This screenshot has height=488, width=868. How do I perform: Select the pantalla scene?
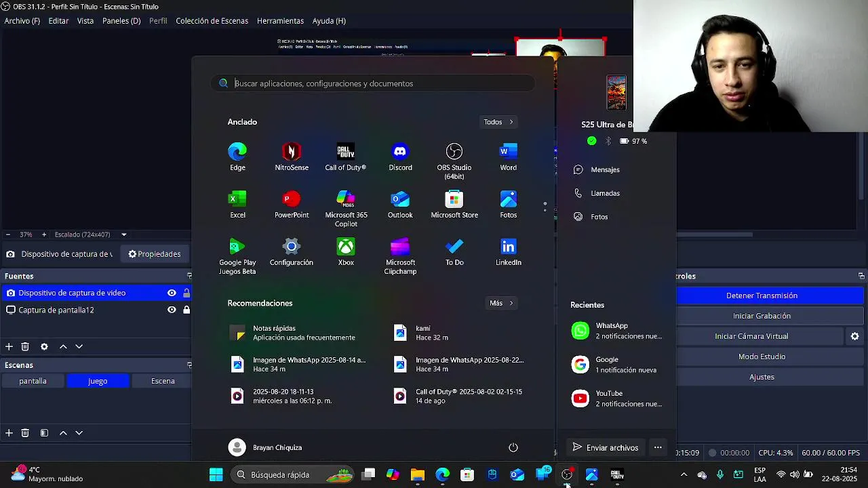tap(33, 381)
